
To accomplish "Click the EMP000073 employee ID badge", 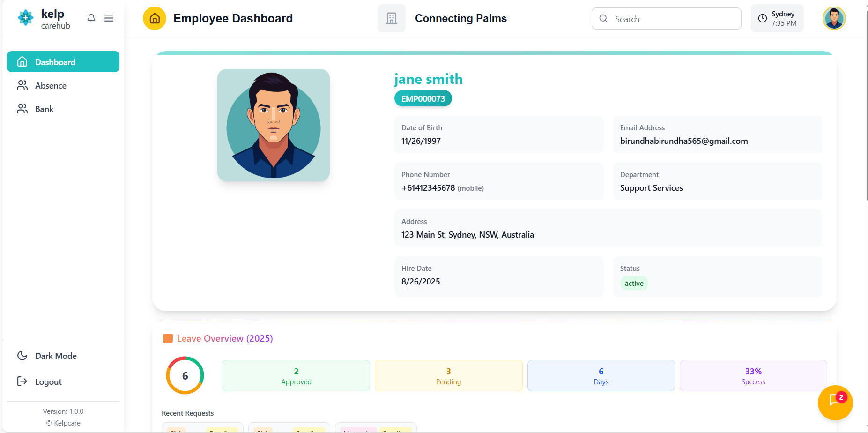I will click(x=423, y=99).
